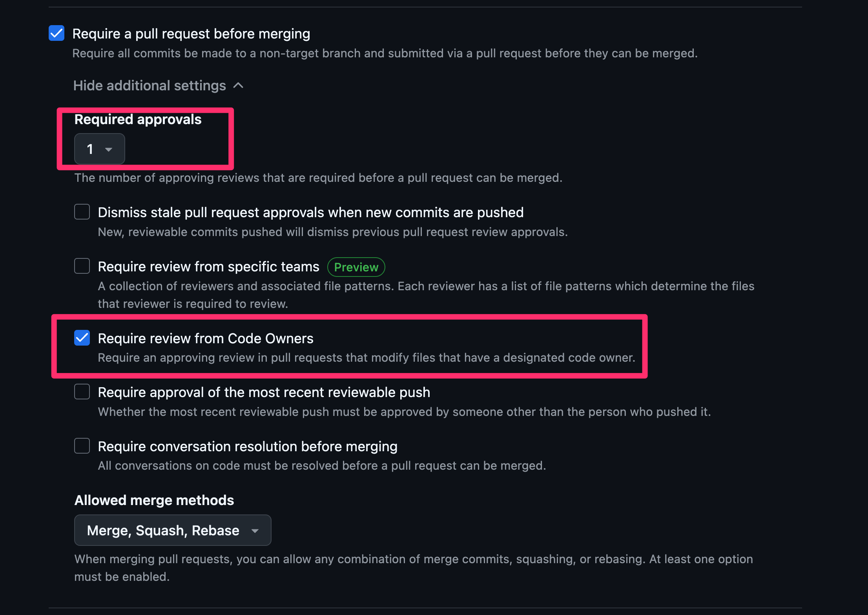Screen dimensions: 868x615
Task: Enable Require conversation resolution before merging
Action: click(x=82, y=445)
